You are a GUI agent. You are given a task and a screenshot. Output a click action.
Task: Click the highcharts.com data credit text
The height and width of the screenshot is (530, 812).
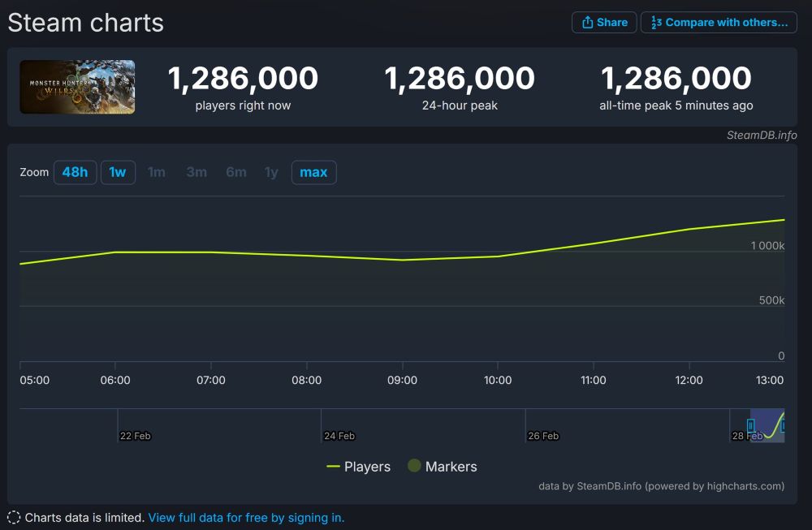[661, 486]
